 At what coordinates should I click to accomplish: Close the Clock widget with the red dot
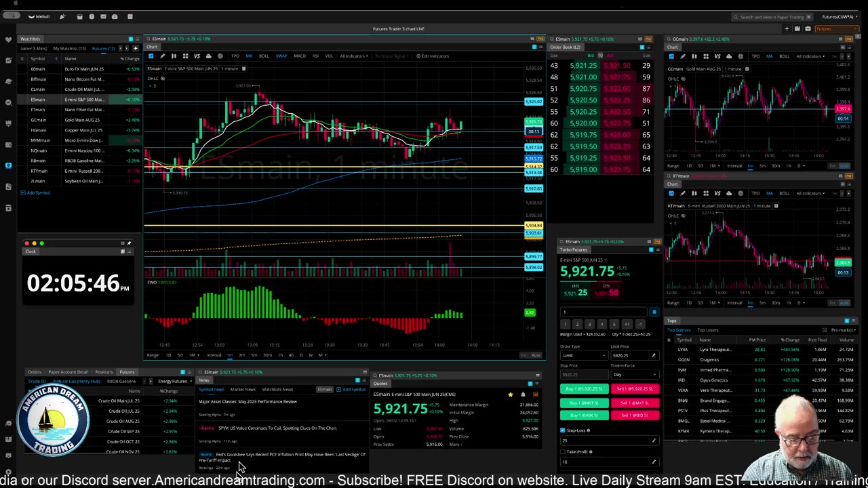[26, 243]
